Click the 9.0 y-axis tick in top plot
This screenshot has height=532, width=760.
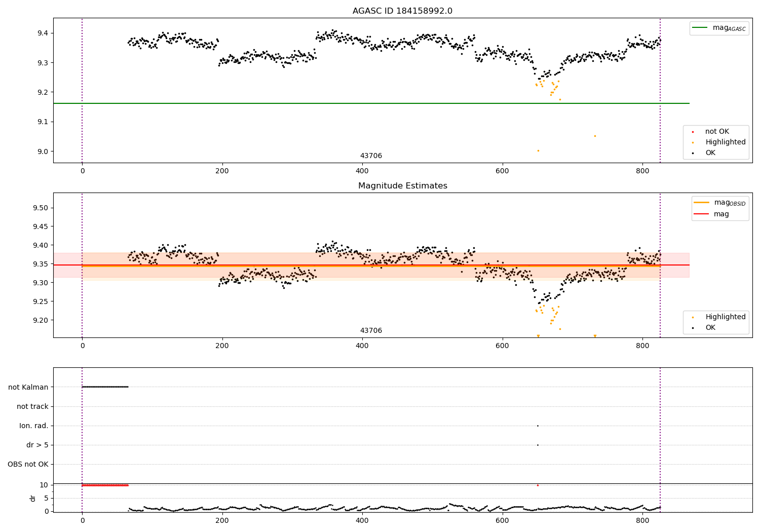pos(42,151)
